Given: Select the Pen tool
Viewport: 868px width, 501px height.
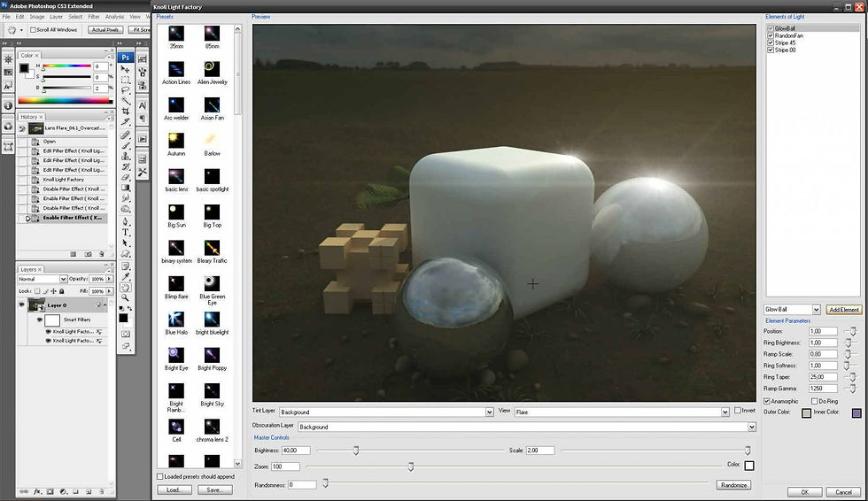Looking at the screenshot, I should tap(126, 222).
